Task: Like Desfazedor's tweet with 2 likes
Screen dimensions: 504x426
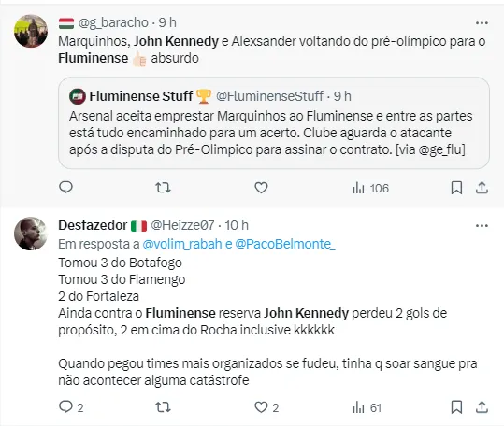Action: pyautogui.click(x=266, y=407)
